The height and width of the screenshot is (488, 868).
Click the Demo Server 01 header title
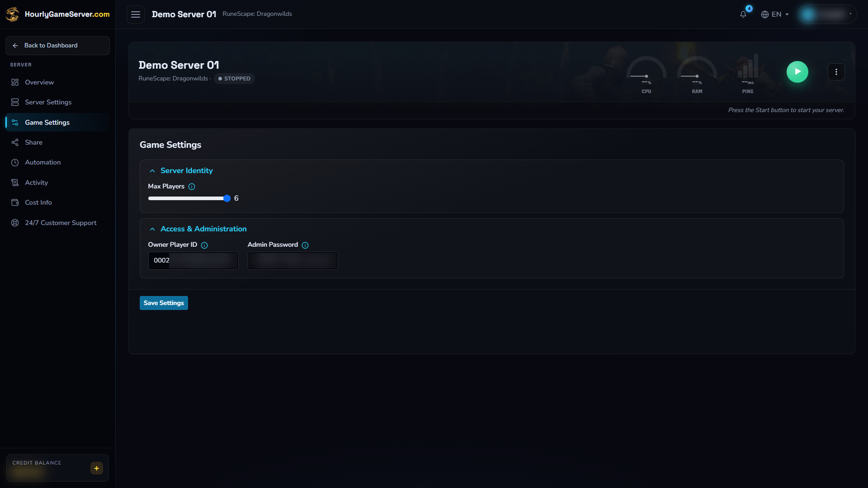[184, 14]
